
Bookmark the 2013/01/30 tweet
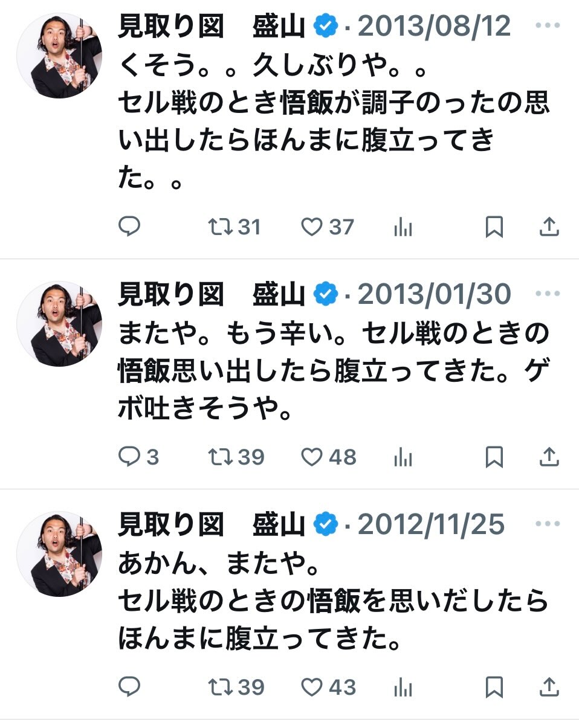click(x=494, y=457)
